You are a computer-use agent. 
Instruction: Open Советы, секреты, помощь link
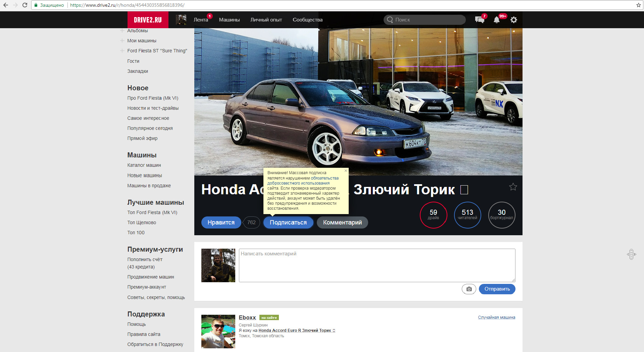156,297
